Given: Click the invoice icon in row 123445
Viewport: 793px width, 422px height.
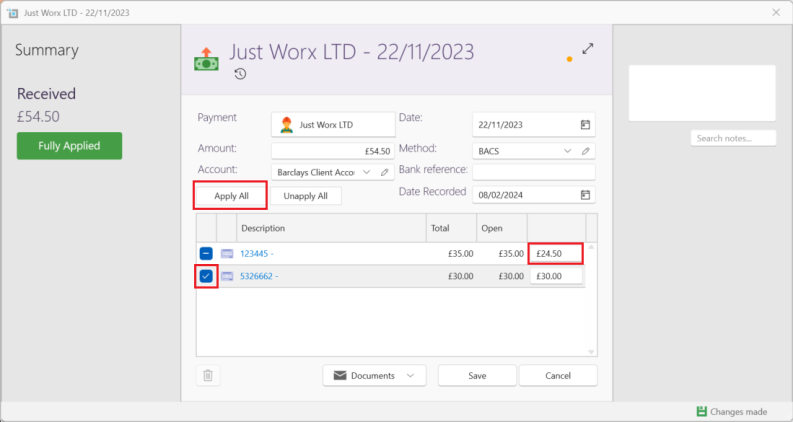Looking at the screenshot, I should click(227, 254).
